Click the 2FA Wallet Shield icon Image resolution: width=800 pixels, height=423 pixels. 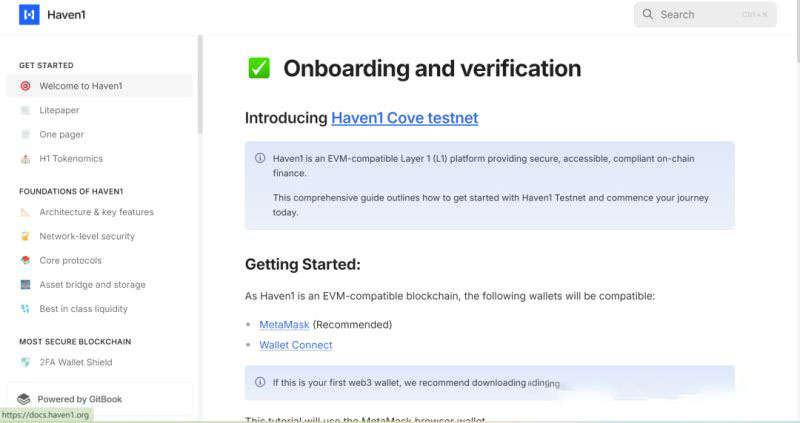25,362
